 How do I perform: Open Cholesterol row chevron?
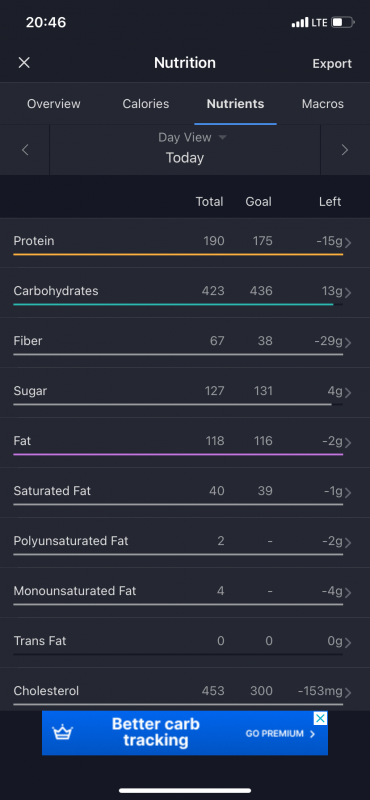[348, 693]
